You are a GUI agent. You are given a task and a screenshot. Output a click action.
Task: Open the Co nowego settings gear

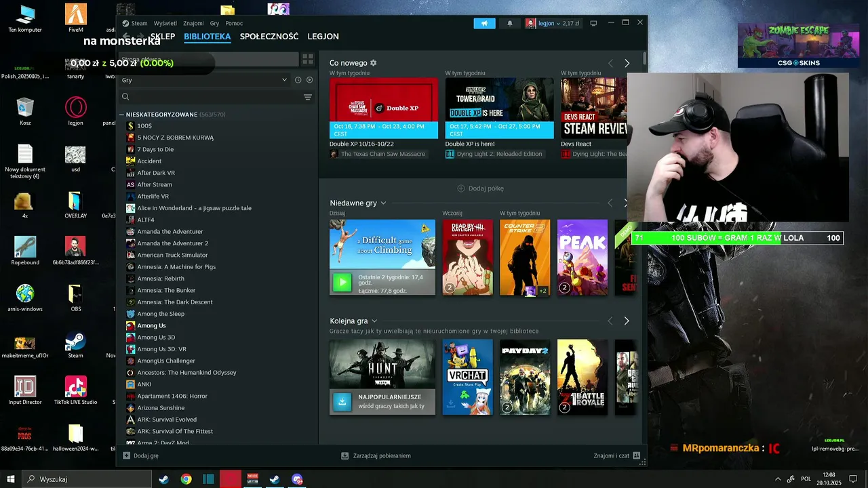373,63
